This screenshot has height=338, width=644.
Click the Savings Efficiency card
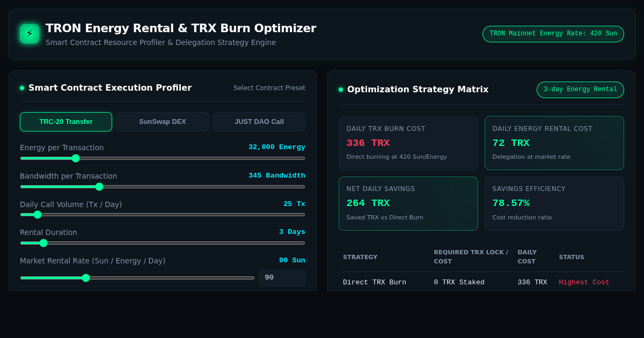point(554,203)
